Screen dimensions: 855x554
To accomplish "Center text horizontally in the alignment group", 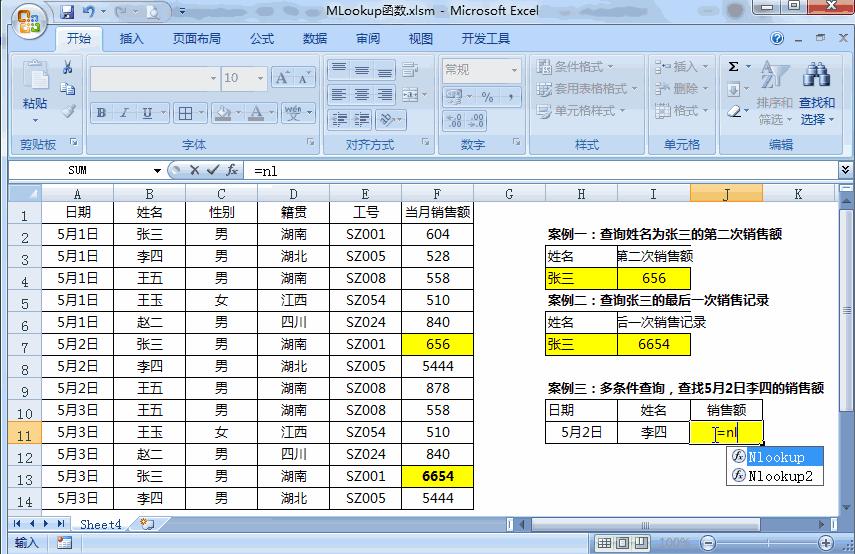I will click(x=362, y=95).
